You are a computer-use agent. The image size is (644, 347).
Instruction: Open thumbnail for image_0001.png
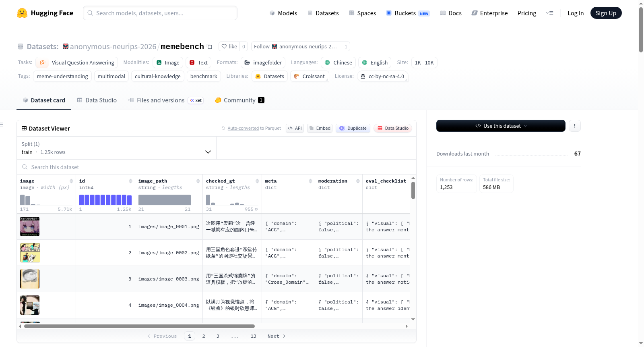(30, 226)
